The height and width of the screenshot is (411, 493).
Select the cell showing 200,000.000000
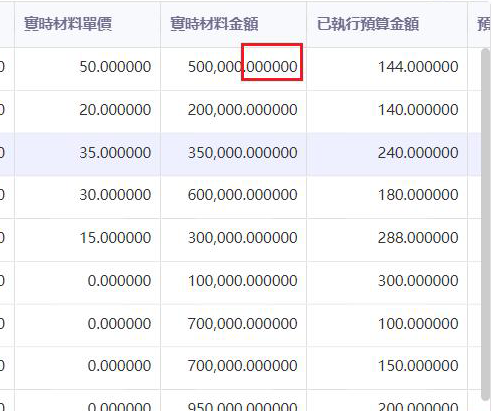[233, 110]
